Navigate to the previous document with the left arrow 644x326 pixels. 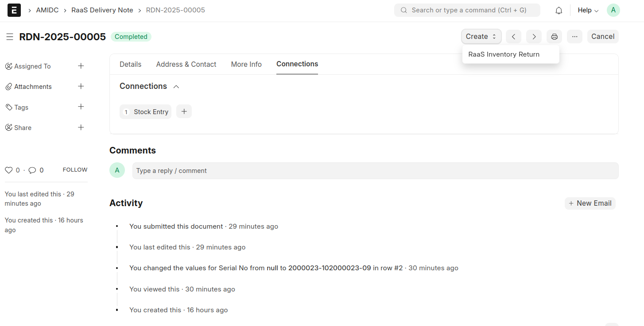coord(513,36)
